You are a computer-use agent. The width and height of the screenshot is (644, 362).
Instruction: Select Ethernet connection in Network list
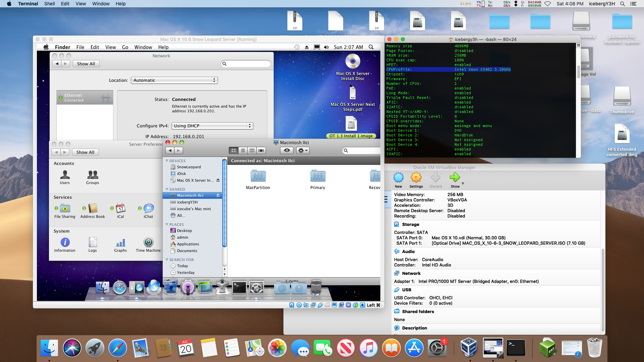tap(85, 98)
